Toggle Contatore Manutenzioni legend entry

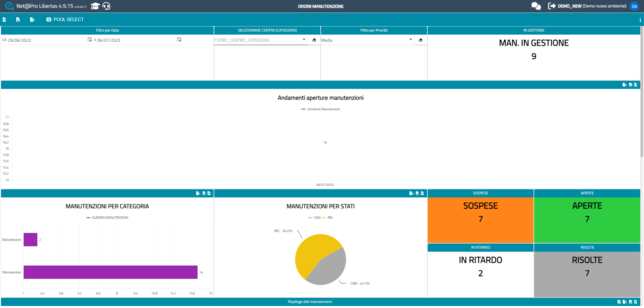(x=321, y=109)
